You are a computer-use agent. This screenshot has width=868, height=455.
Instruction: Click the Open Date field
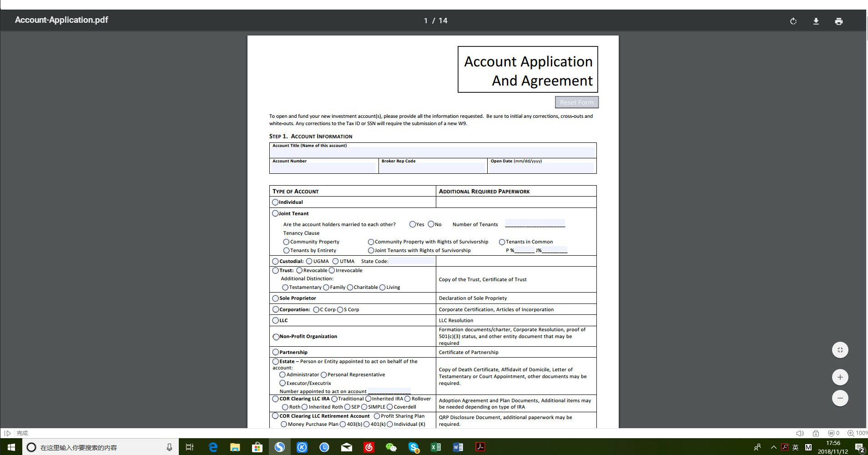click(x=542, y=168)
